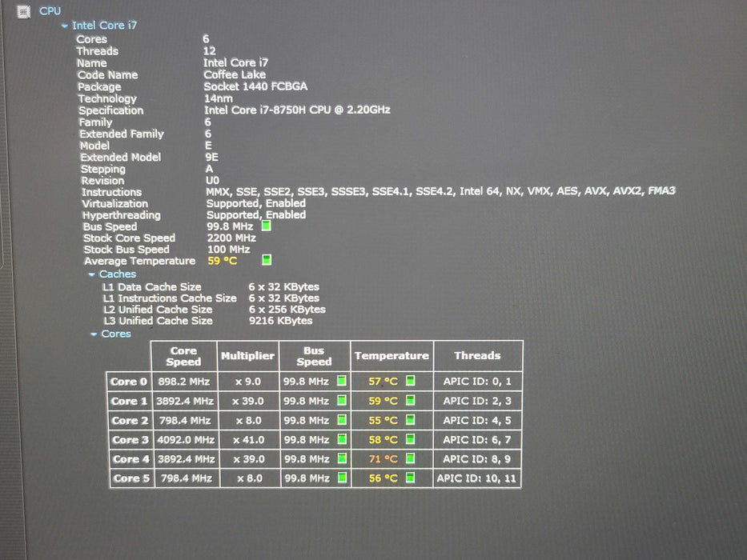
Task: Click the 71 °C temperature value for Core 4
Action: click(x=383, y=459)
